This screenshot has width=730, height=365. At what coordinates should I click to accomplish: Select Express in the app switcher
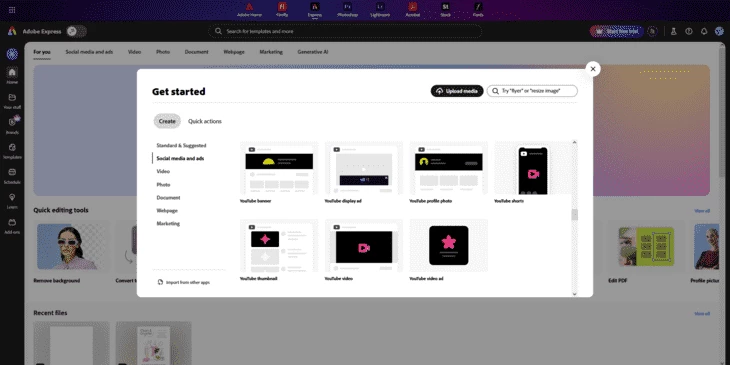click(x=315, y=10)
